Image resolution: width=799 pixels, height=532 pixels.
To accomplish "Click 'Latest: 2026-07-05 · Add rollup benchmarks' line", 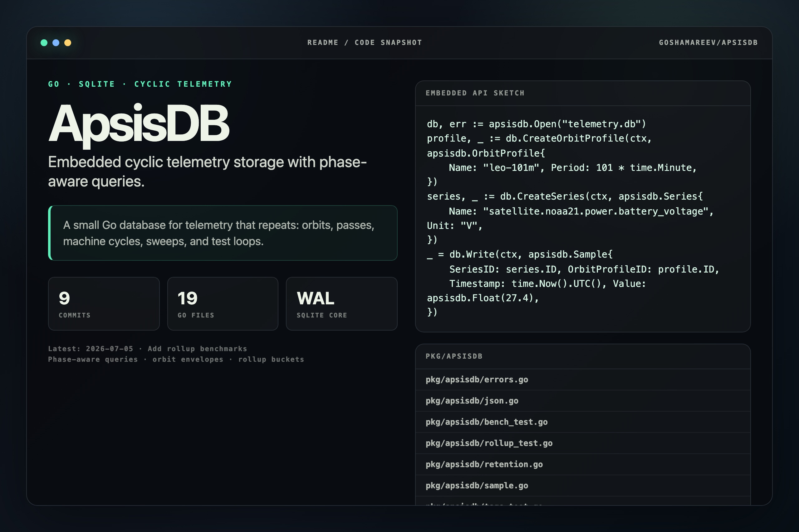I will 147,348.
